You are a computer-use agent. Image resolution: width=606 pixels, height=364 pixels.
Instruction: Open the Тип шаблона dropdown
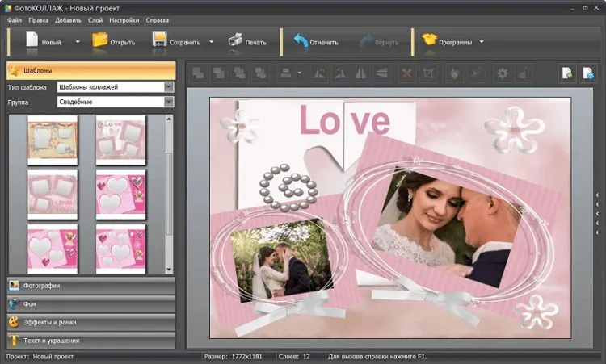pos(169,87)
